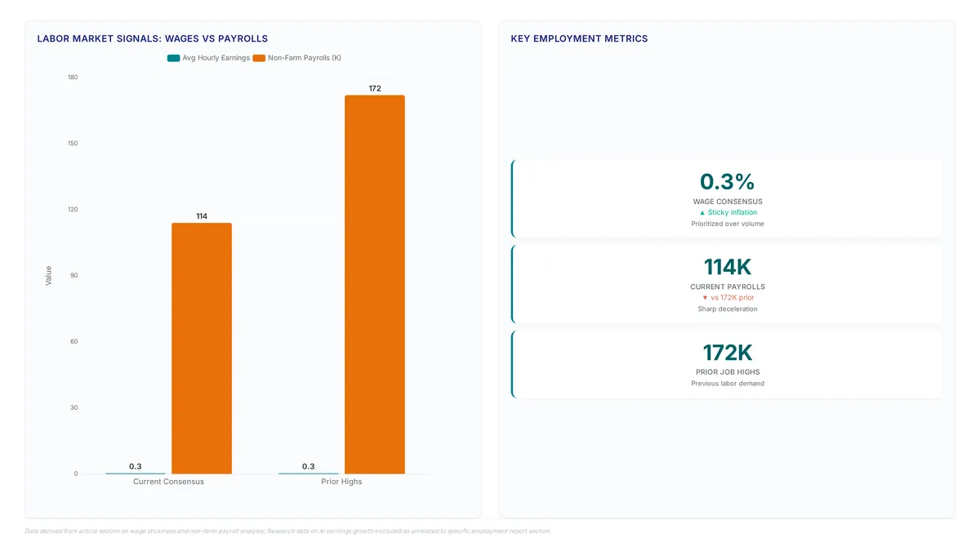Toggle the Non-Farm Payrolls legend swatch
This screenshot has height=551, width=980.
click(259, 58)
